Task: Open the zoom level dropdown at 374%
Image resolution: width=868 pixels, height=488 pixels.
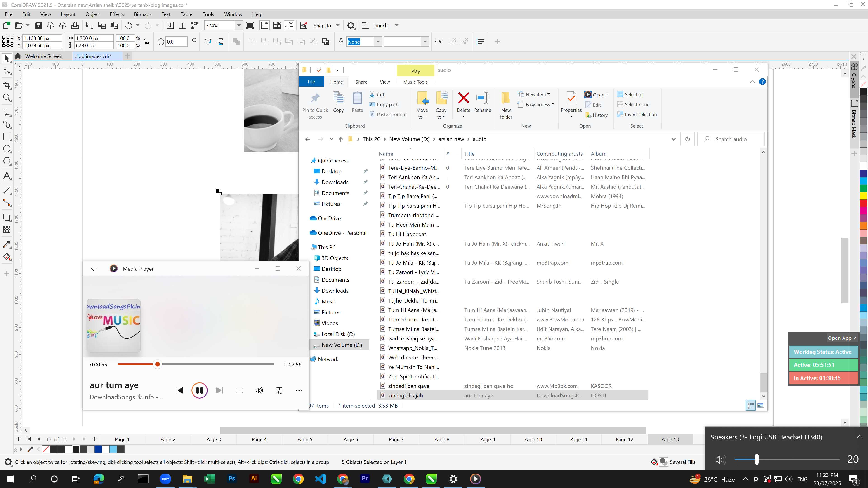Action: click(x=239, y=25)
